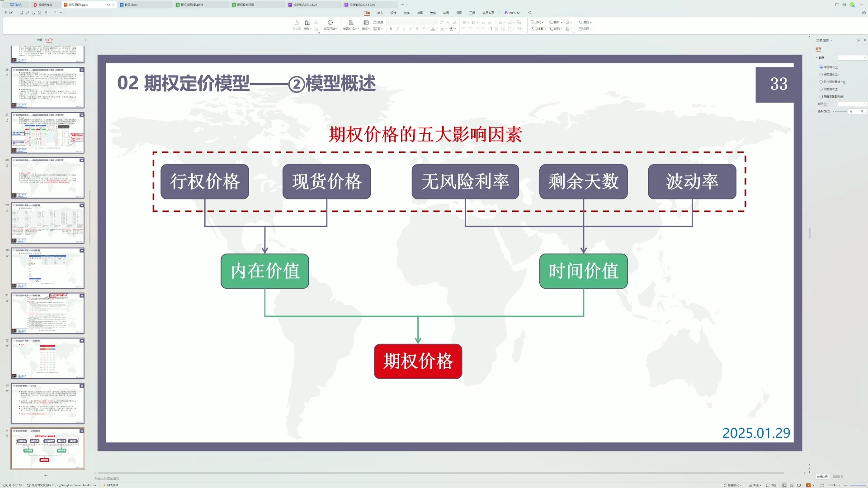Click the New Slide icon in ribbon
This screenshot has height=488, width=868.
pyautogui.click(x=351, y=23)
